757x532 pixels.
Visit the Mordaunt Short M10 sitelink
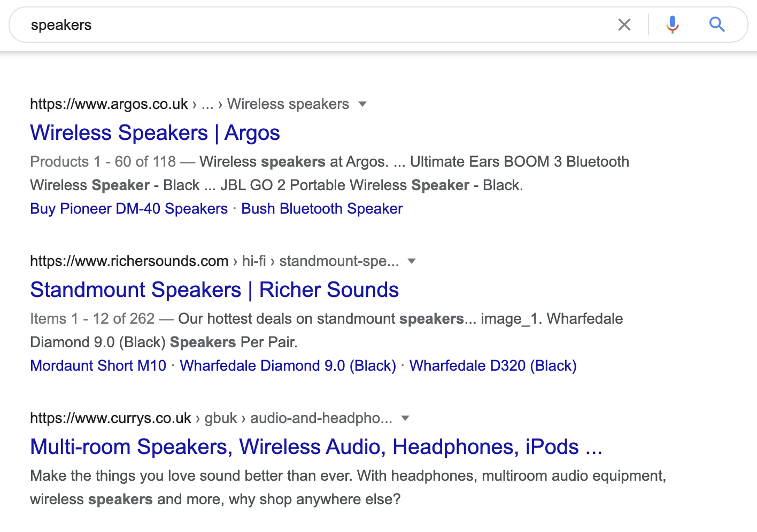pos(98,366)
